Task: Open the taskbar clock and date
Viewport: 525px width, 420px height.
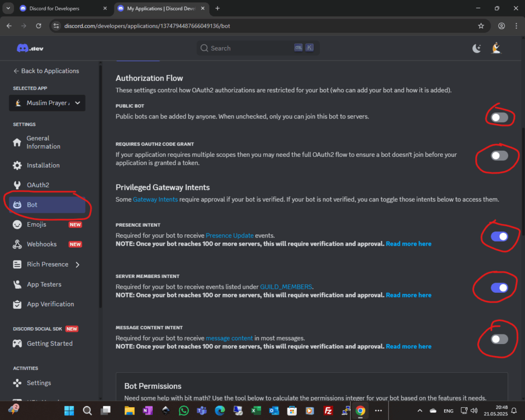Action: tap(496, 411)
